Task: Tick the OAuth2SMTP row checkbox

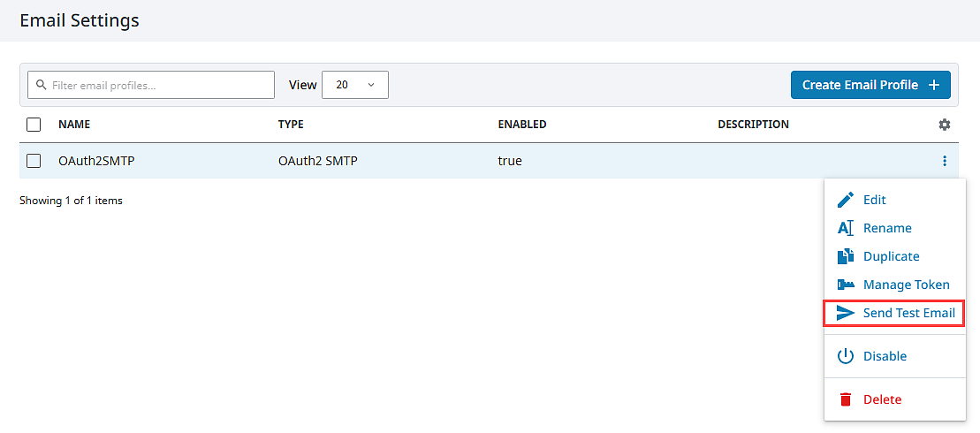Action: 34,161
